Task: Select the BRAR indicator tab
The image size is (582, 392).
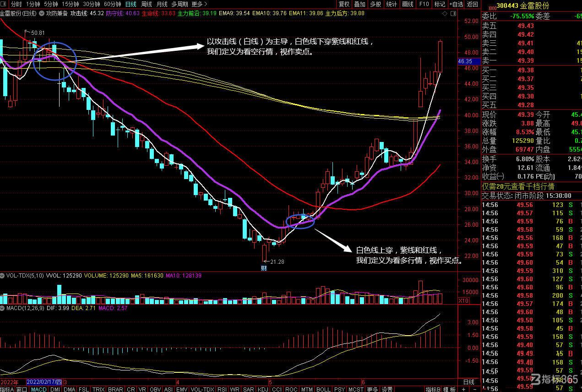Action: [x=115, y=389]
